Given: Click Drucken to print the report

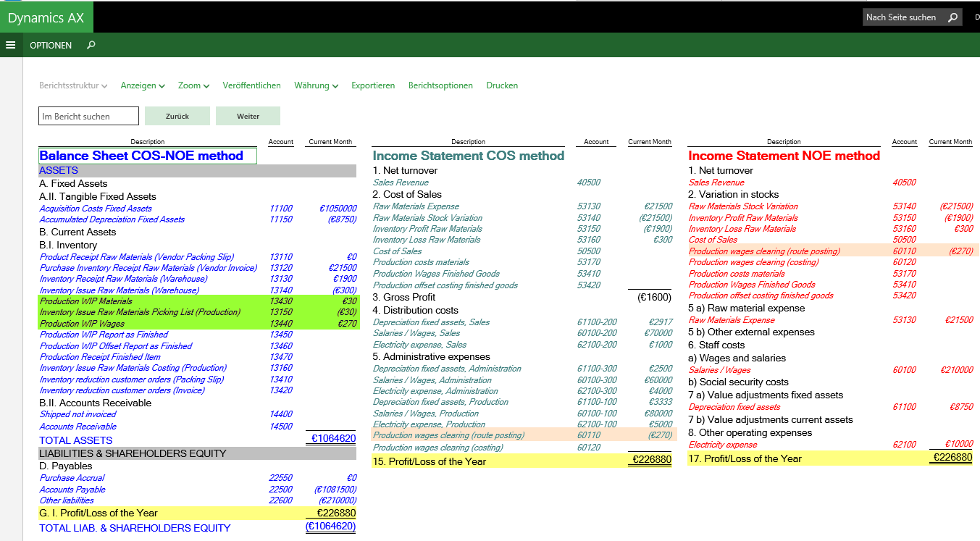Looking at the screenshot, I should pos(502,85).
